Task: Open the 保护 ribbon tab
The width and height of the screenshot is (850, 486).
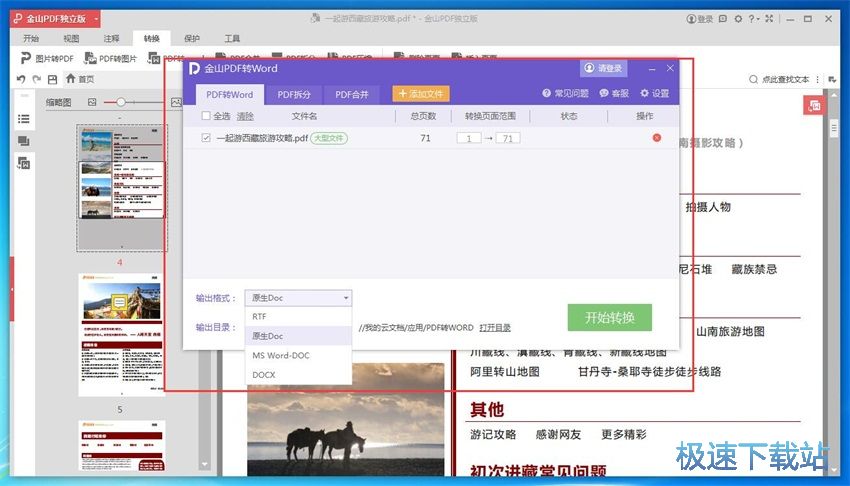Action: [x=191, y=38]
